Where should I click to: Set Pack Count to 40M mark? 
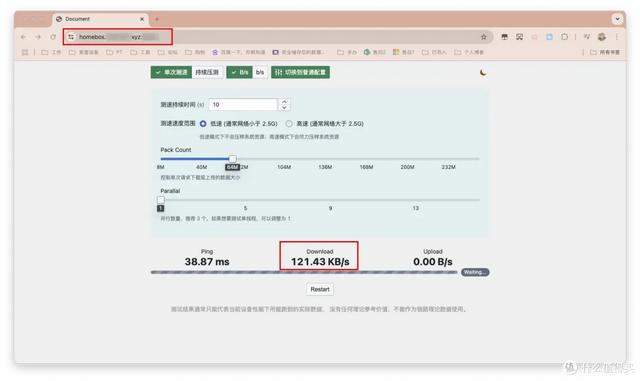201,167
